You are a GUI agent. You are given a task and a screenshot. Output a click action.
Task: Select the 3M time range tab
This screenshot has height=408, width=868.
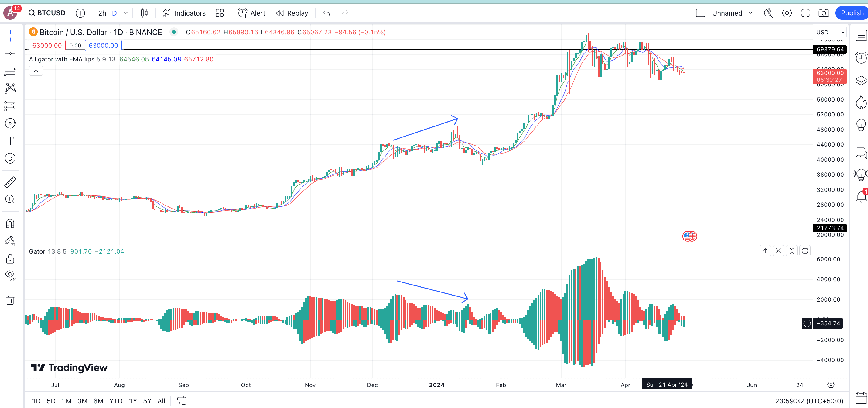click(82, 401)
